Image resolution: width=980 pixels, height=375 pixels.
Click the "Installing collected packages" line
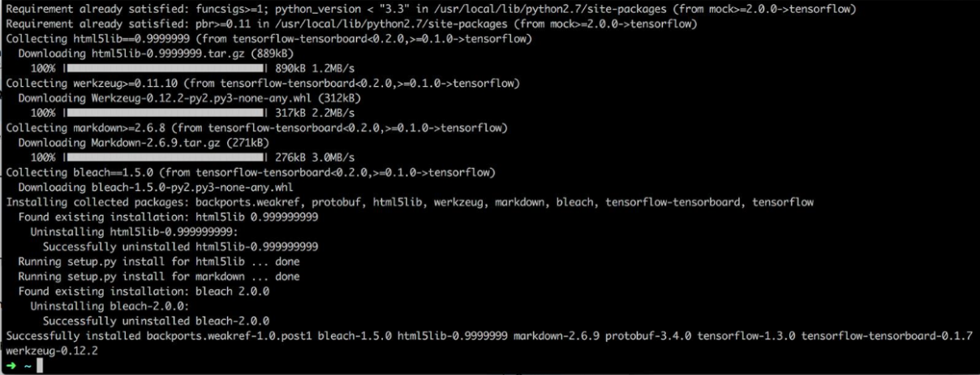(x=410, y=201)
